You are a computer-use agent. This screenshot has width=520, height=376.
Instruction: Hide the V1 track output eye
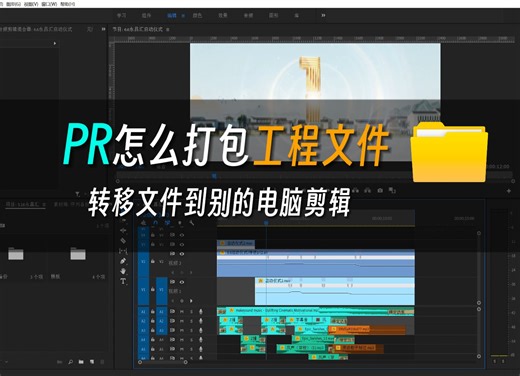182,282
